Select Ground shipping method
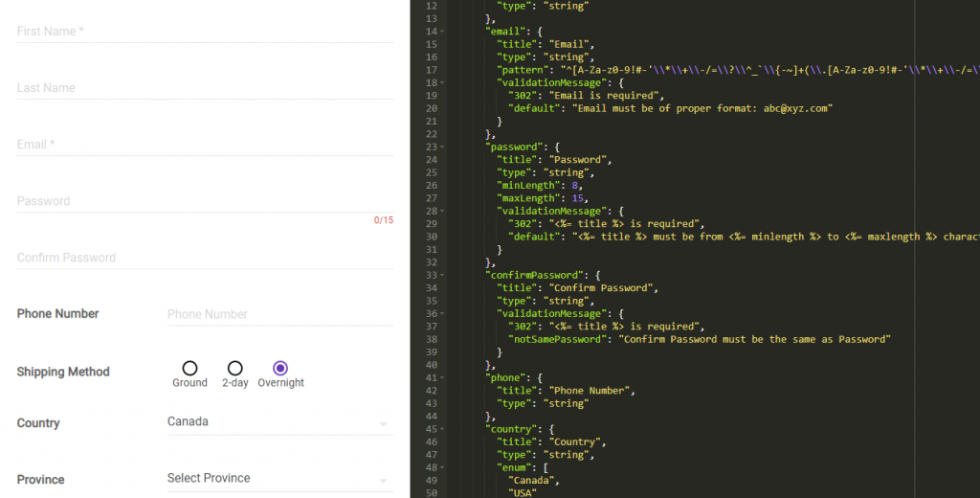 pyautogui.click(x=190, y=368)
